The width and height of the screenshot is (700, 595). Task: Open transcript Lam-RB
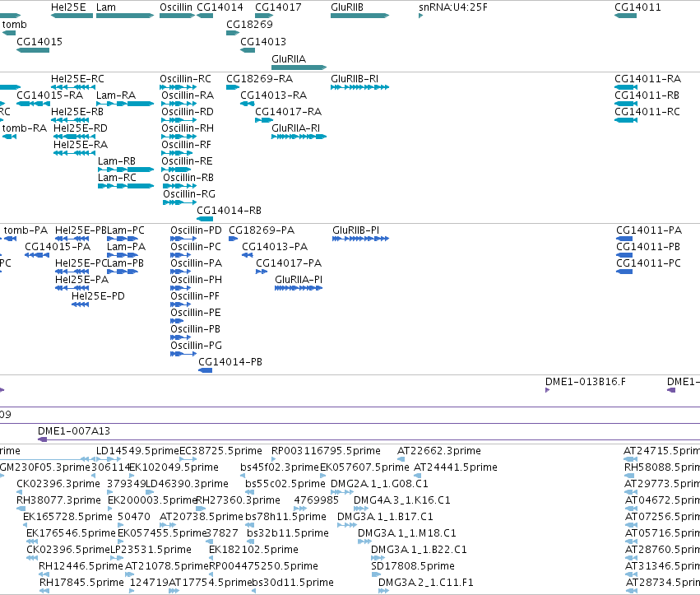[117, 161]
